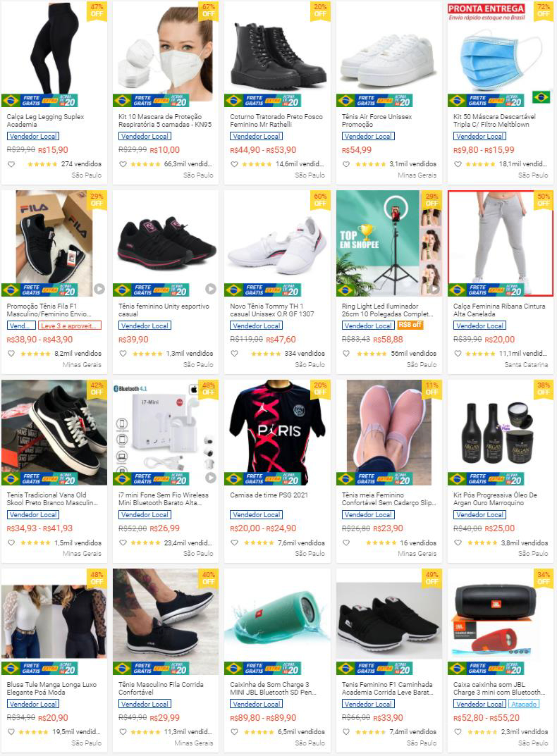The image size is (557, 756).
Task: Like the KN95 mask kit heart icon
Action: pyautogui.click(x=123, y=164)
